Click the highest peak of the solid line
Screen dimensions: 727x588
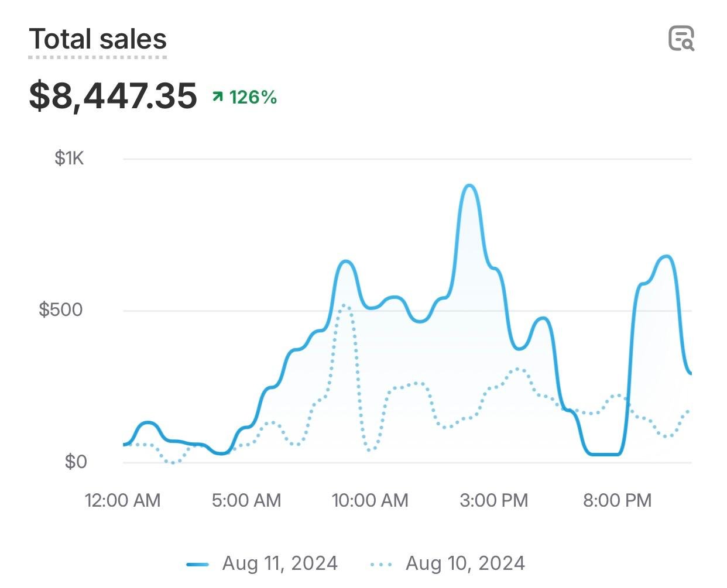(x=469, y=186)
